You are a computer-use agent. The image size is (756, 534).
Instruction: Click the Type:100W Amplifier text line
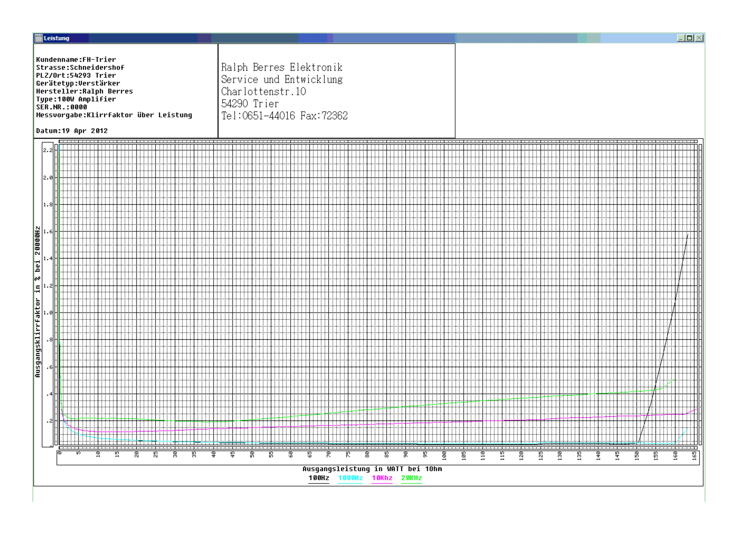pos(76,99)
